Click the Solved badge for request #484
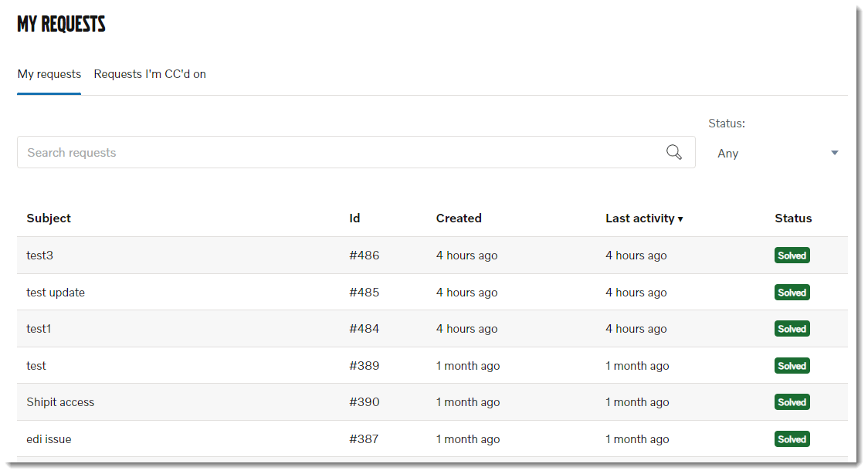Screen dimensions: 868x474 point(792,329)
